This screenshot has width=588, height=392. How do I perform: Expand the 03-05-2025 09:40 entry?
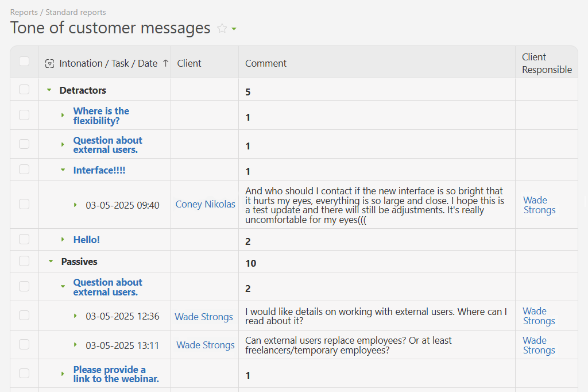coord(75,205)
